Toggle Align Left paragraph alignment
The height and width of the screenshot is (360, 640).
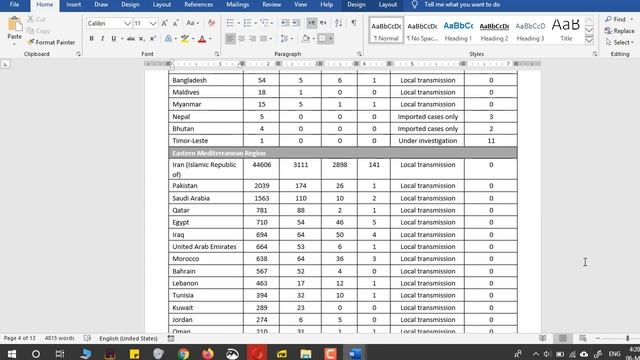pyautogui.click(x=230, y=39)
